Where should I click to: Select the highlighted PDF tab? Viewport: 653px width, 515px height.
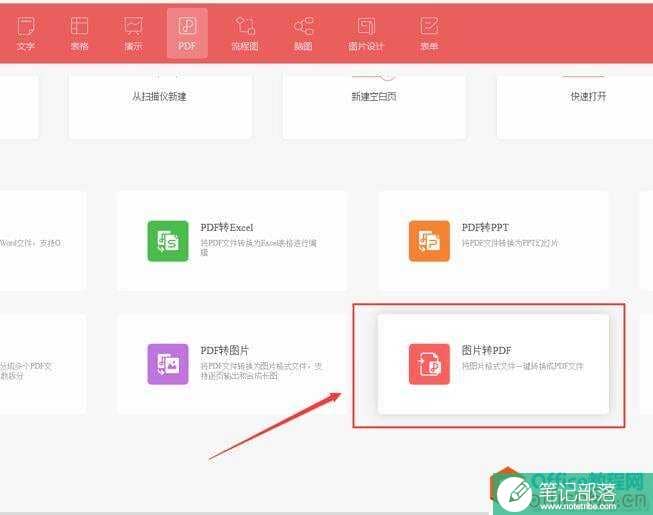click(187, 33)
